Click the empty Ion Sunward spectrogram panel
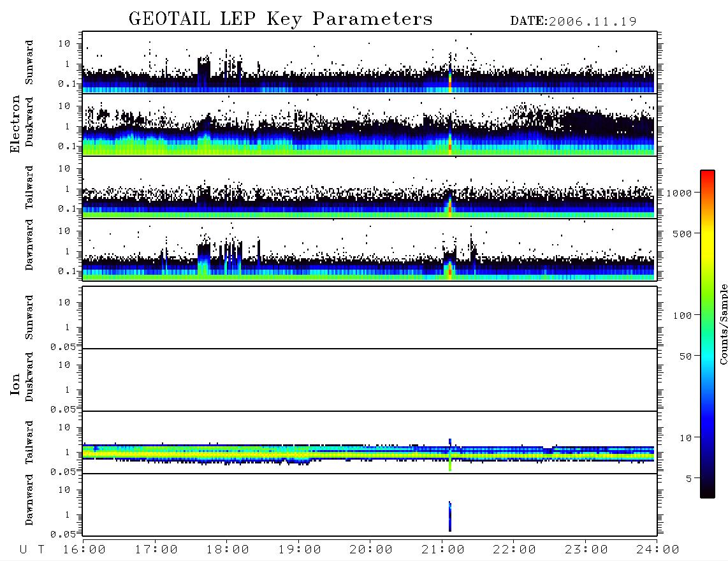The height and width of the screenshot is (561, 728). (x=370, y=317)
